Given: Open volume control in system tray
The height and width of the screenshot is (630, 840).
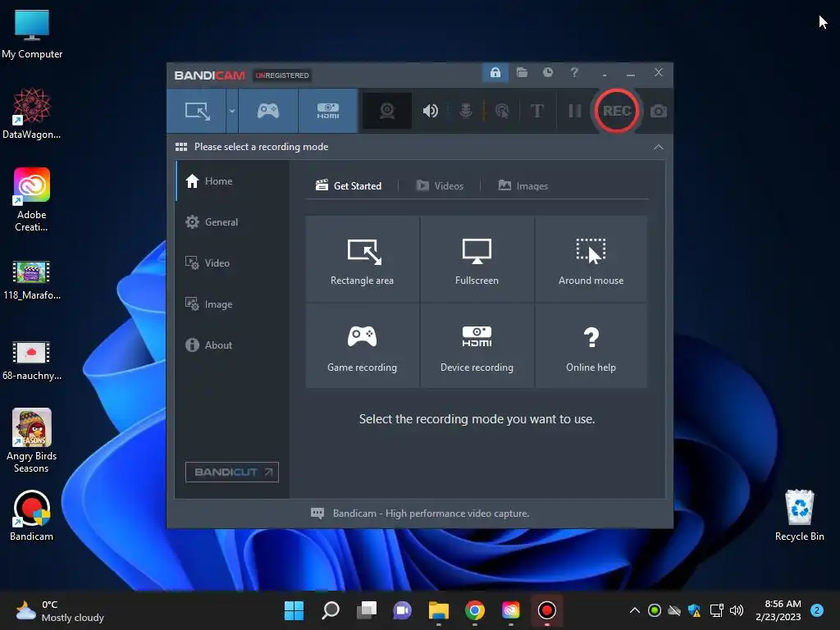Looking at the screenshot, I should [x=737, y=610].
